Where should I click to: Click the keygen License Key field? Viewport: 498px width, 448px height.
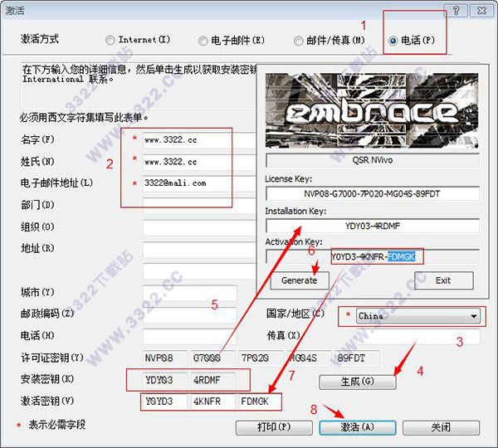tap(373, 193)
